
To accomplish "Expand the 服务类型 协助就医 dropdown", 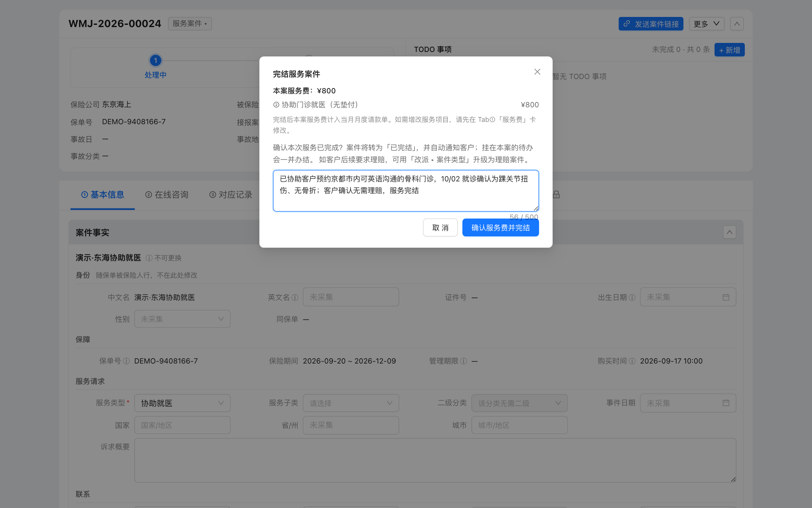I will (x=182, y=403).
